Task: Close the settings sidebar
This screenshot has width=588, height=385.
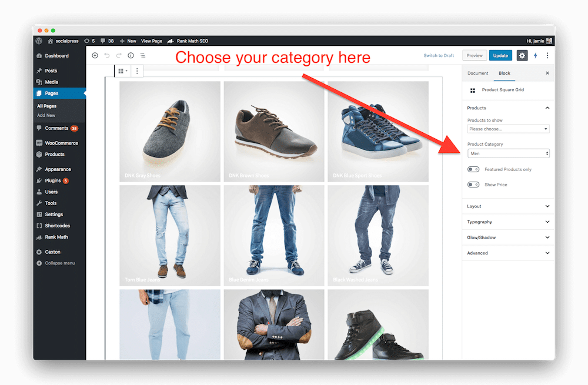Action: pos(547,73)
